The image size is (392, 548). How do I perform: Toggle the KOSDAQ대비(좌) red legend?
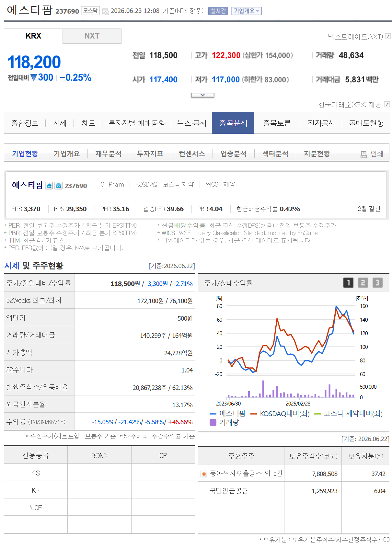(x=280, y=414)
